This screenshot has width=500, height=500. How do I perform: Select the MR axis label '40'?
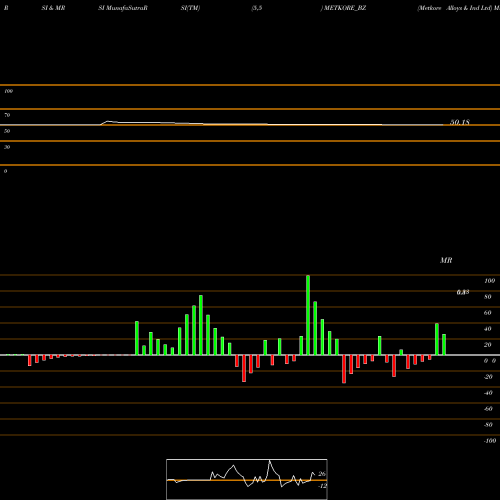pyautogui.click(x=488, y=329)
